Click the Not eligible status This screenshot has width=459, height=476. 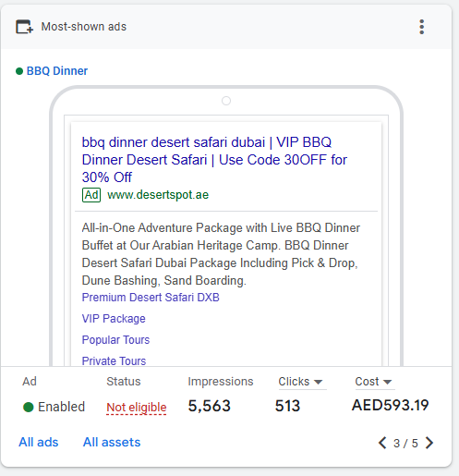137,408
